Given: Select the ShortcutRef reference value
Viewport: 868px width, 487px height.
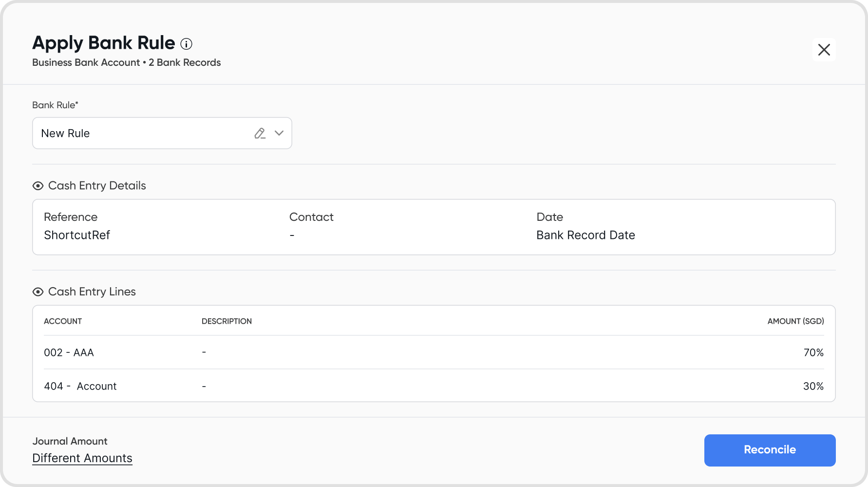Looking at the screenshot, I should [77, 235].
